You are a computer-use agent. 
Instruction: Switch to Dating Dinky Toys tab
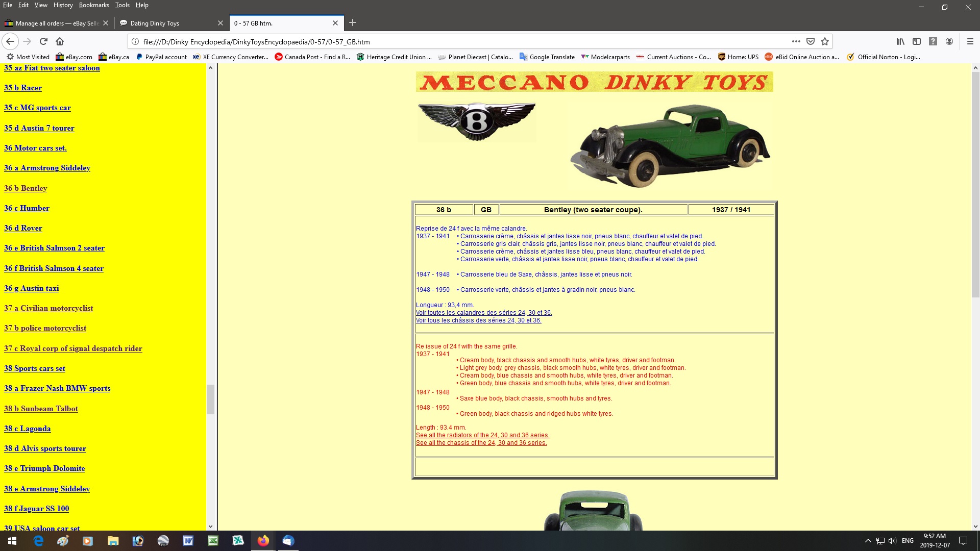click(171, 23)
